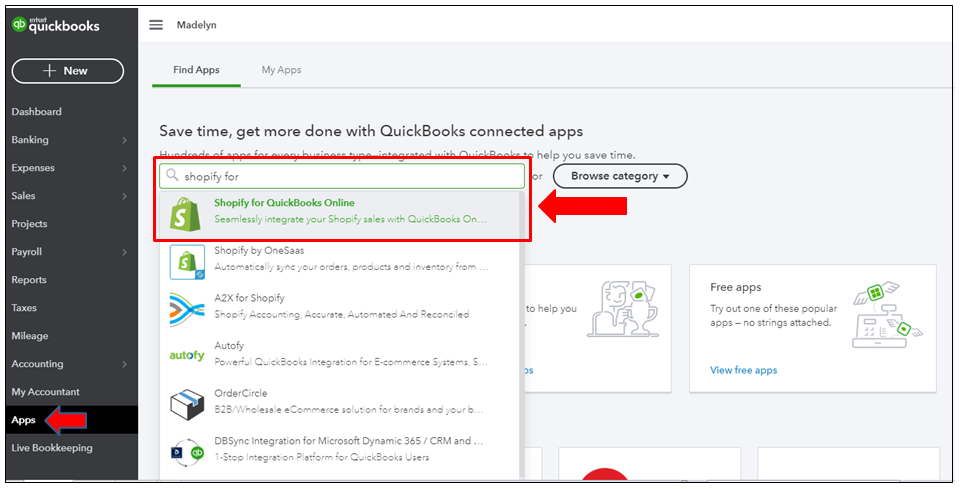Click inside the app search field

tap(345, 176)
